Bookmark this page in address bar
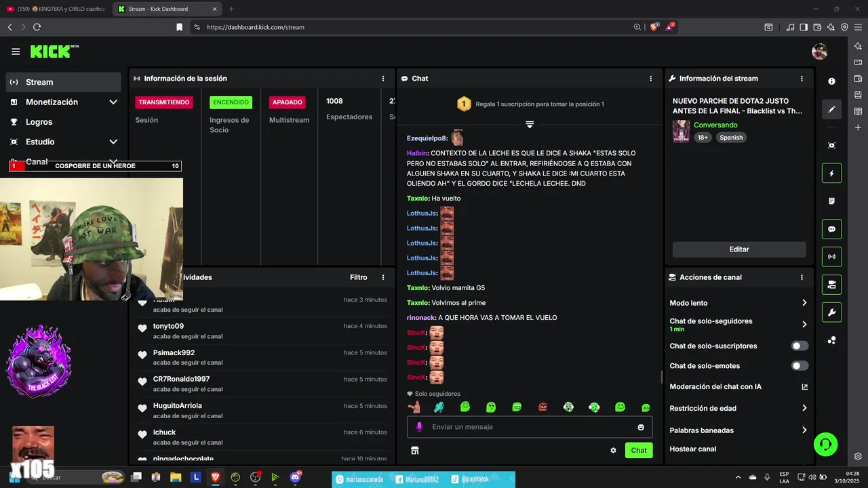The height and width of the screenshot is (488, 868). [x=179, y=27]
